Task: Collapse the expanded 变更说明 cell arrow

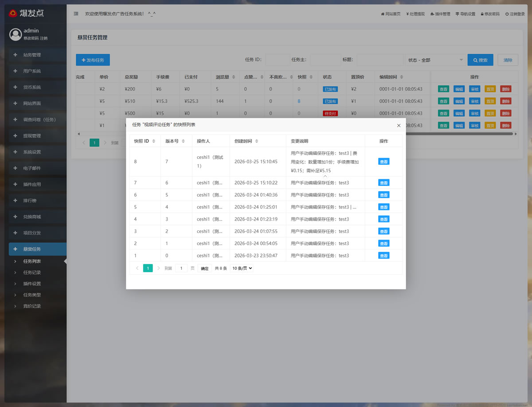Action: pyautogui.click(x=325, y=176)
